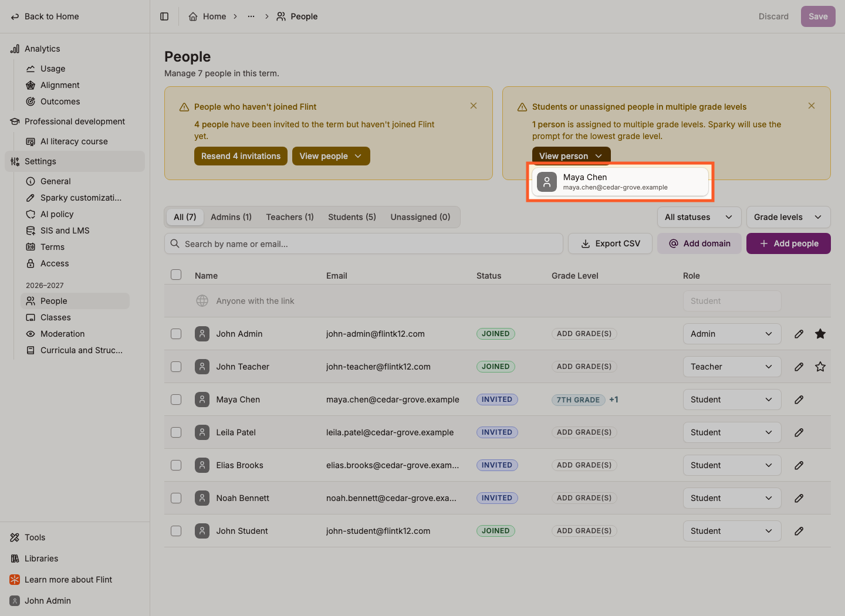Click the Back to Home arrow icon
The image size is (845, 616).
click(x=15, y=16)
